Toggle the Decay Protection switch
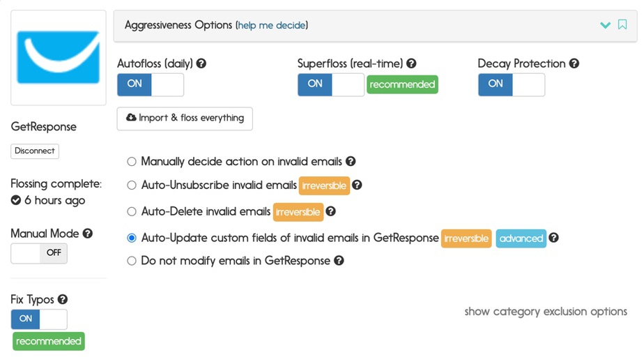This screenshot has height=364, width=644. [512, 84]
